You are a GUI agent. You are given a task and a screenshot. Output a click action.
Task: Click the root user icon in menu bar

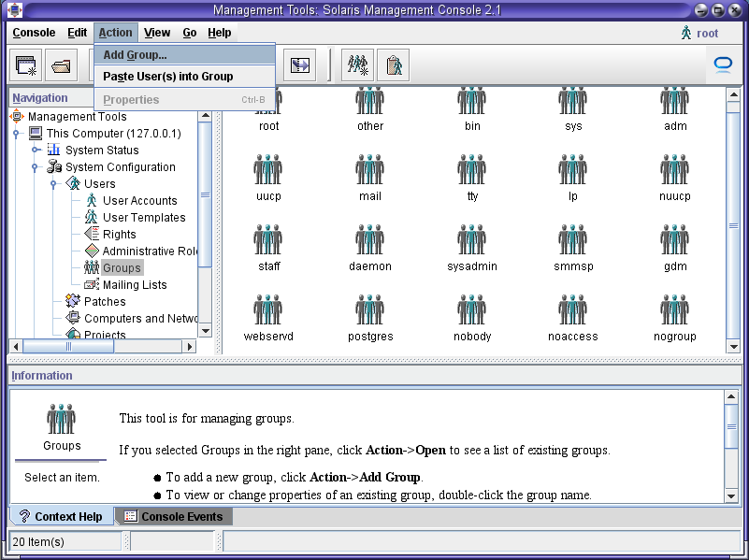click(686, 33)
